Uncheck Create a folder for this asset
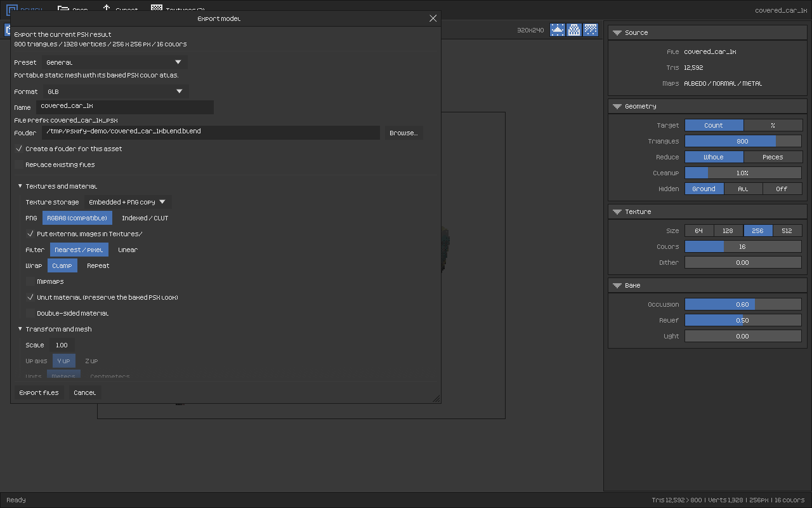This screenshot has width=812, height=508. tap(19, 149)
